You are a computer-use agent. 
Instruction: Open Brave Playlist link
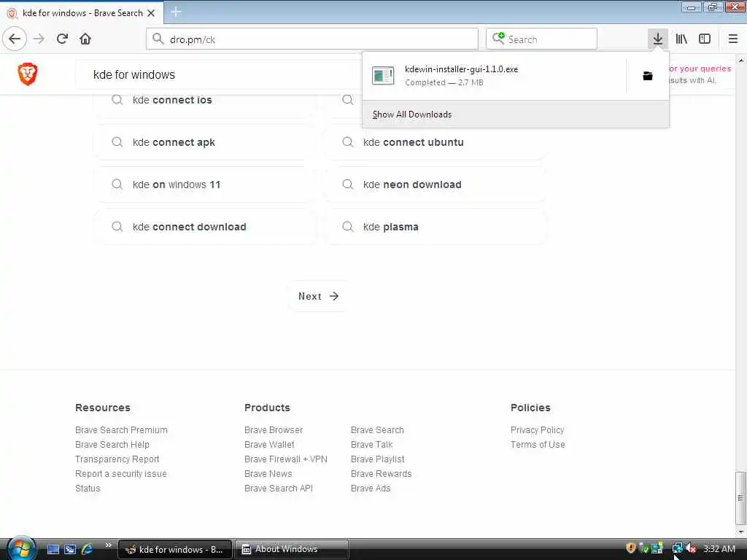click(x=377, y=459)
